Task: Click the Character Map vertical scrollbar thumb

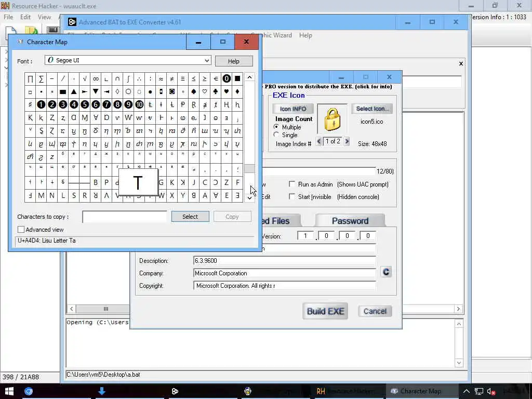Action: point(250,169)
